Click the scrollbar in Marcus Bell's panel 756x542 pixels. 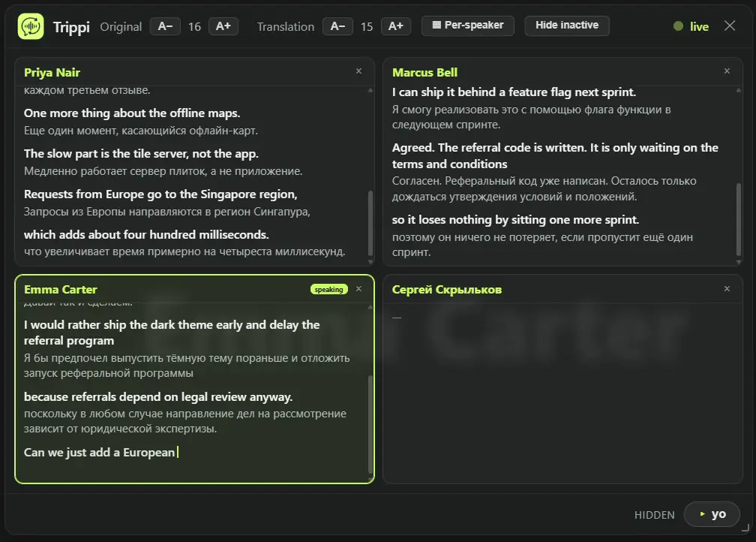pos(739,218)
